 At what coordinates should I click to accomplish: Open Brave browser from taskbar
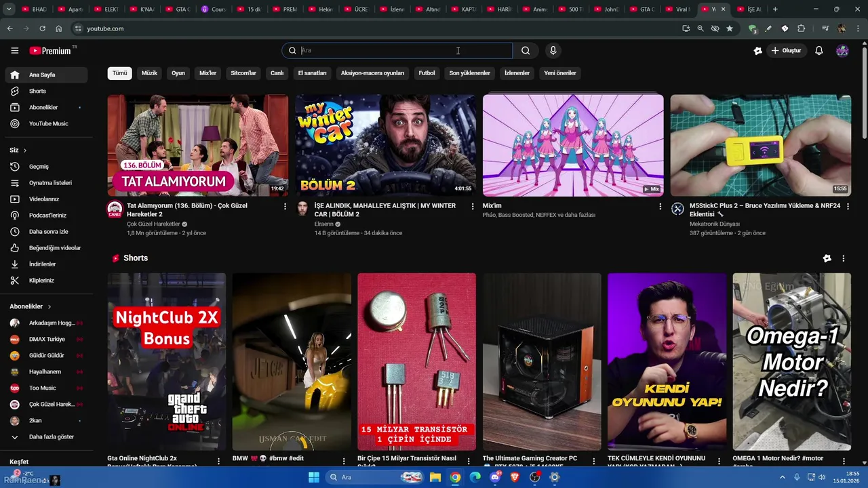[x=515, y=477]
